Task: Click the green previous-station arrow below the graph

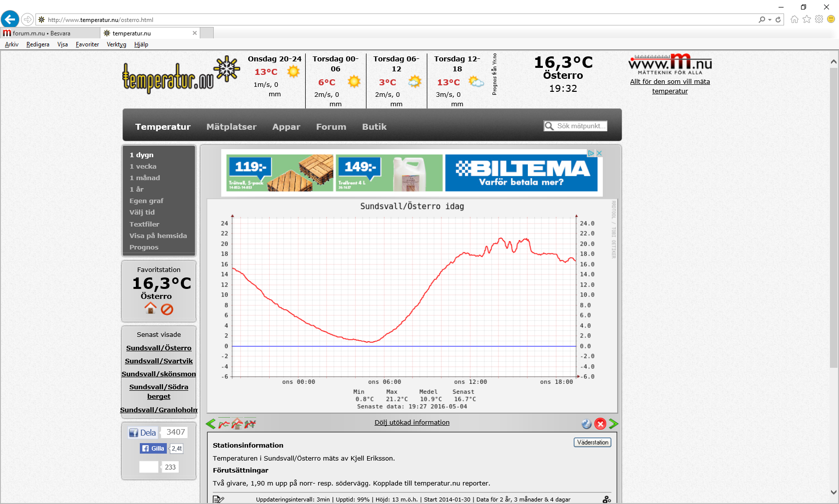Action: pyautogui.click(x=211, y=424)
